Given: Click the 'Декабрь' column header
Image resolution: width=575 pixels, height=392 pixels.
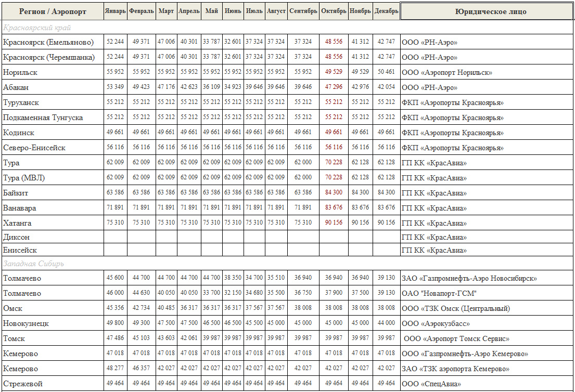Looking at the screenshot, I should coord(386,11).
